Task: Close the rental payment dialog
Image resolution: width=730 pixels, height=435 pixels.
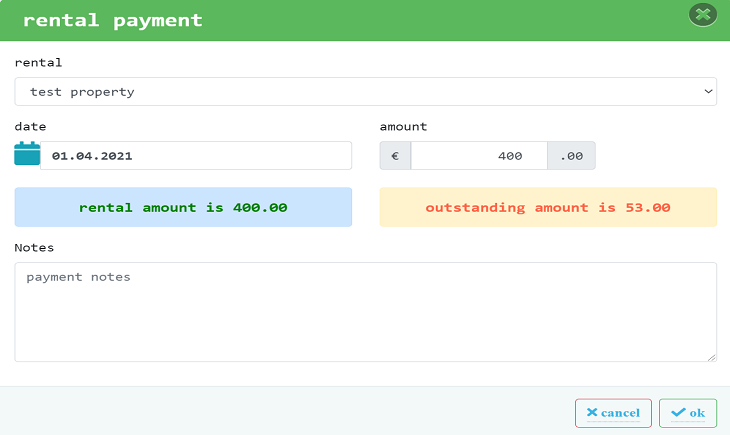Action: tap(702, 15)
